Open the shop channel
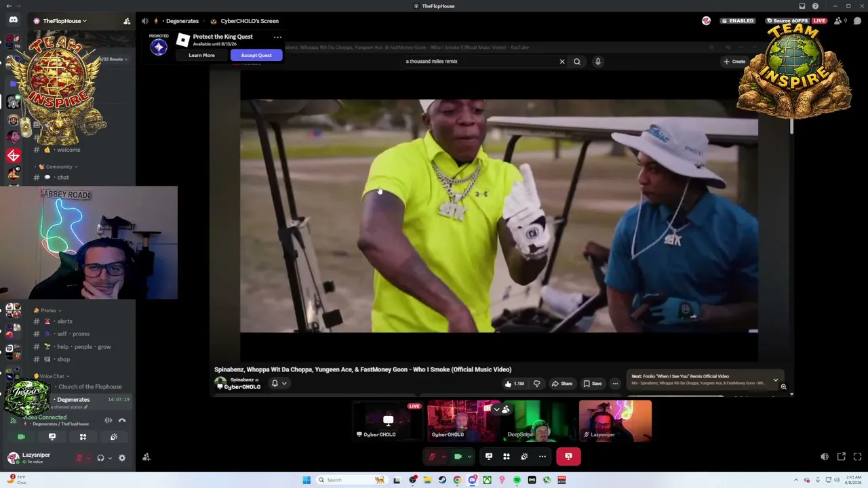868x488 pixels. point(63,359)
